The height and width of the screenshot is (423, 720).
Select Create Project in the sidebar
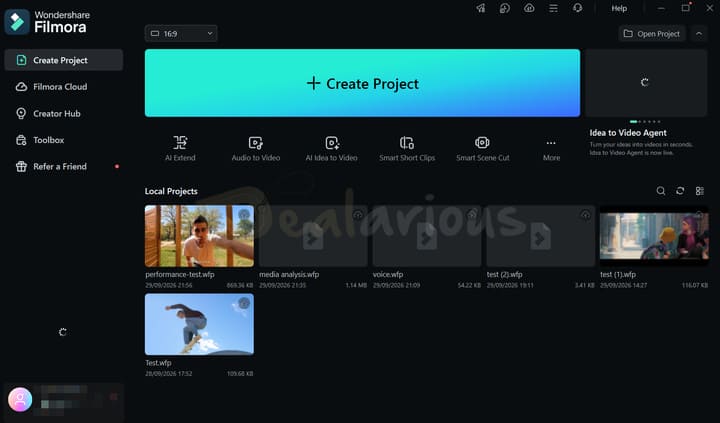[64, 60]
